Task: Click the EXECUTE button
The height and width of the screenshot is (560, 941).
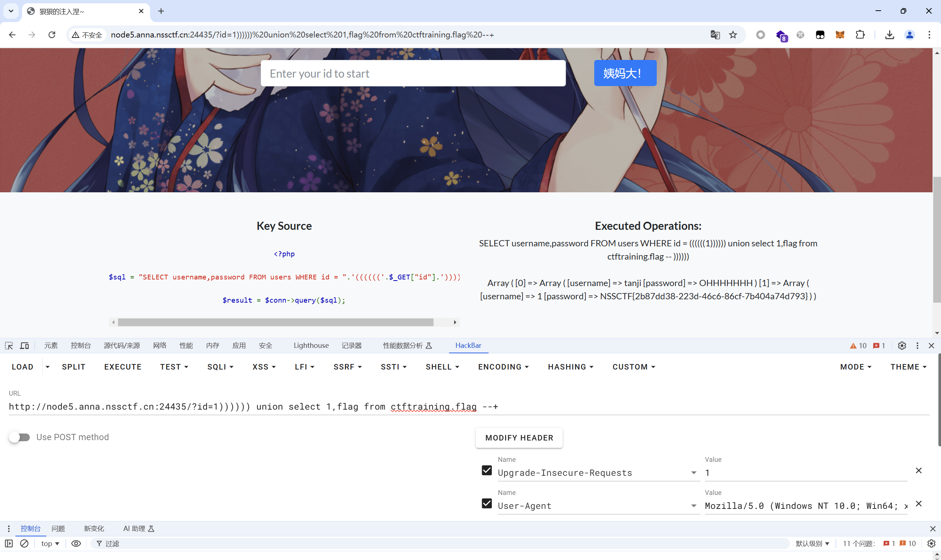Action: [x=123, y=367]
